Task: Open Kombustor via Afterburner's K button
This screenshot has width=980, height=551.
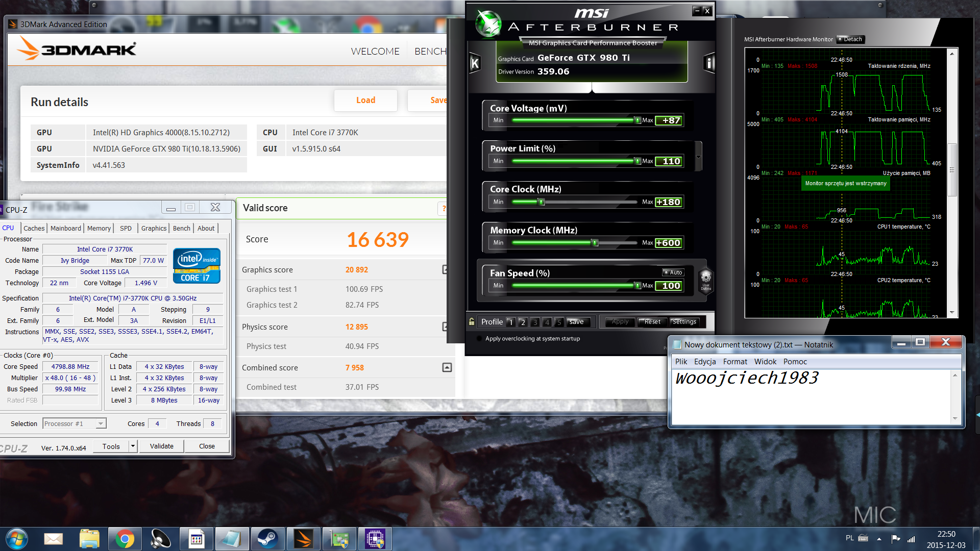Action: click(475, 63)
